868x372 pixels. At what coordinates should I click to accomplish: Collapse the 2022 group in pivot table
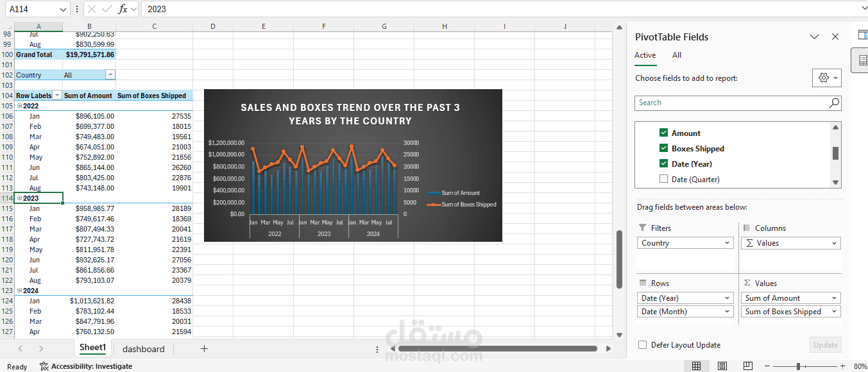(x=19, y=106)
